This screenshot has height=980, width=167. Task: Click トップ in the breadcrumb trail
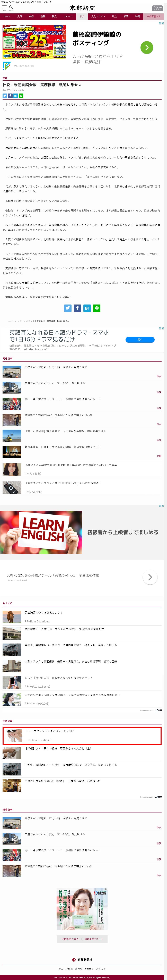(x=10, y=322)
